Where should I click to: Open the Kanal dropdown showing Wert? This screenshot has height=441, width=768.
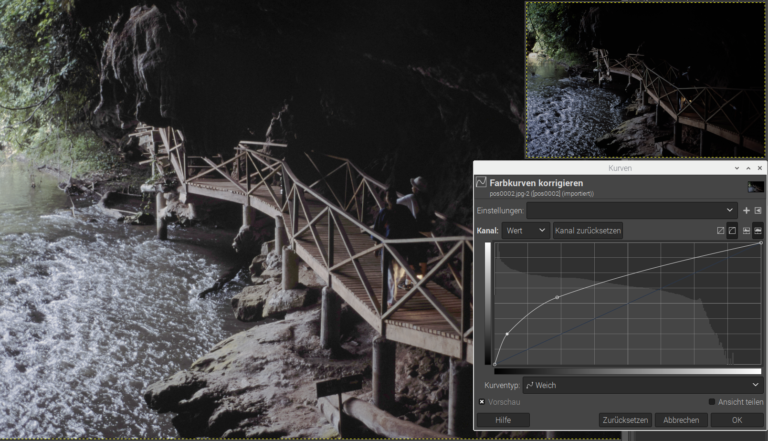pyautogui.click(x=526, y=231)
